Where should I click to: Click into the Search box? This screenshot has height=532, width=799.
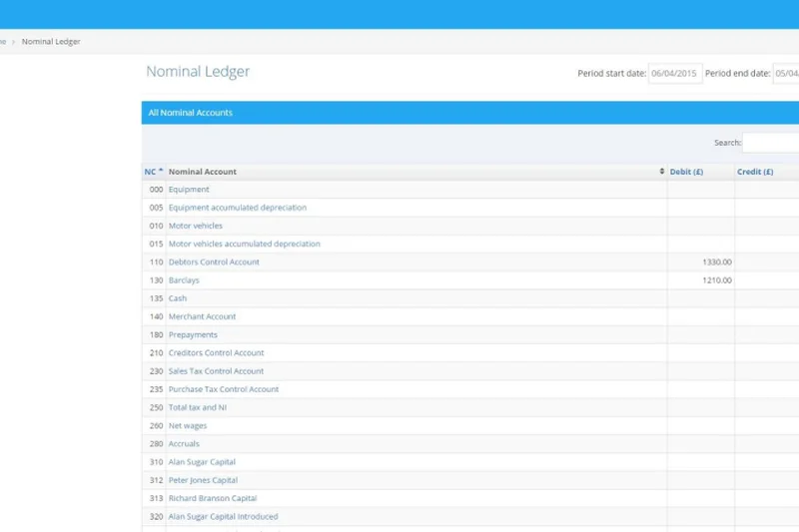point(770,143)
